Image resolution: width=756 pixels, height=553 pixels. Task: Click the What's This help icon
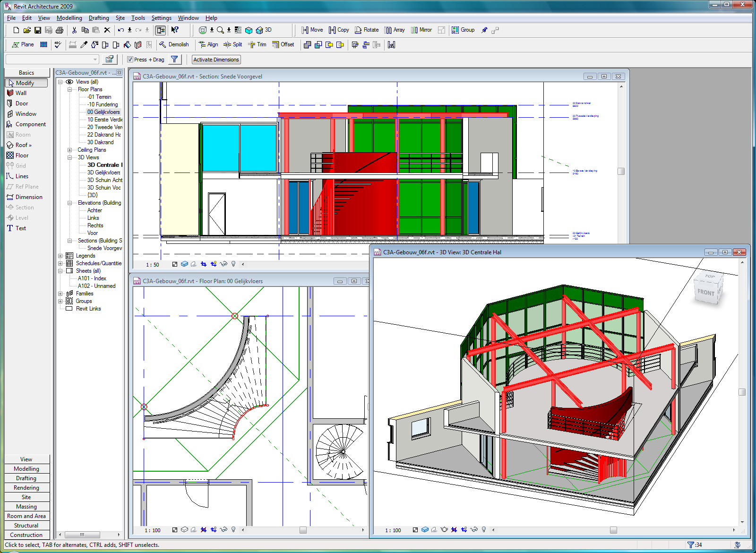coord(175,30)
